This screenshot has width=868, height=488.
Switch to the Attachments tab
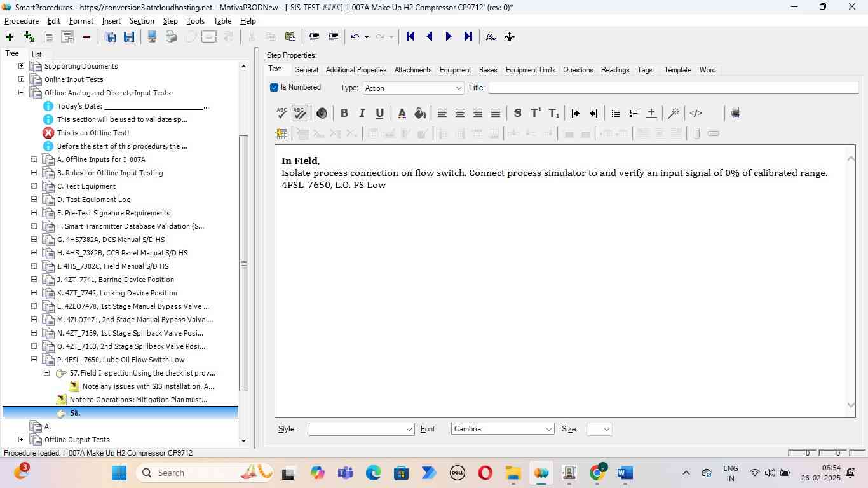(413, 70)
